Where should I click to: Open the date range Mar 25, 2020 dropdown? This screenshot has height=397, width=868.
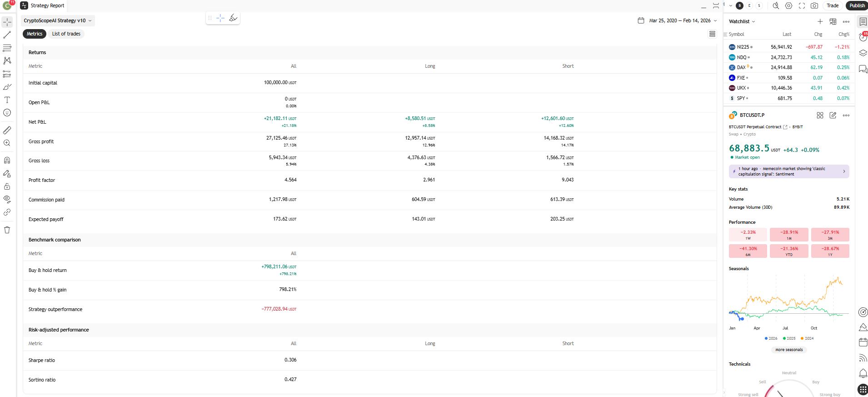coord(683,20)
